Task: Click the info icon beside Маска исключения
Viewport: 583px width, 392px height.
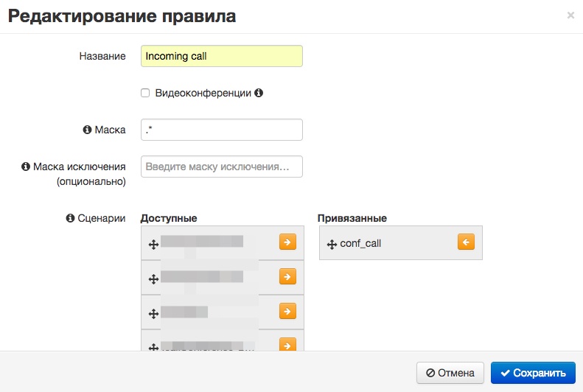Action: point(26,167)
